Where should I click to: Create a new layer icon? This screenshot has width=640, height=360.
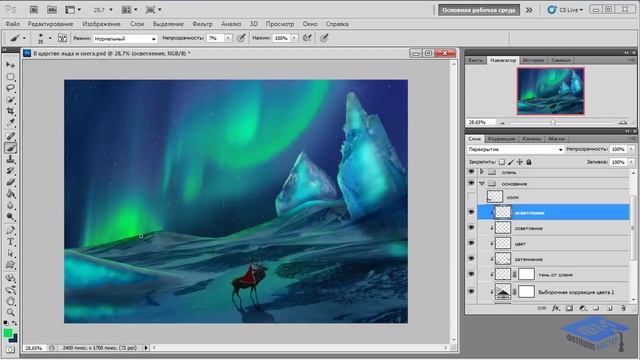(609, 309)
